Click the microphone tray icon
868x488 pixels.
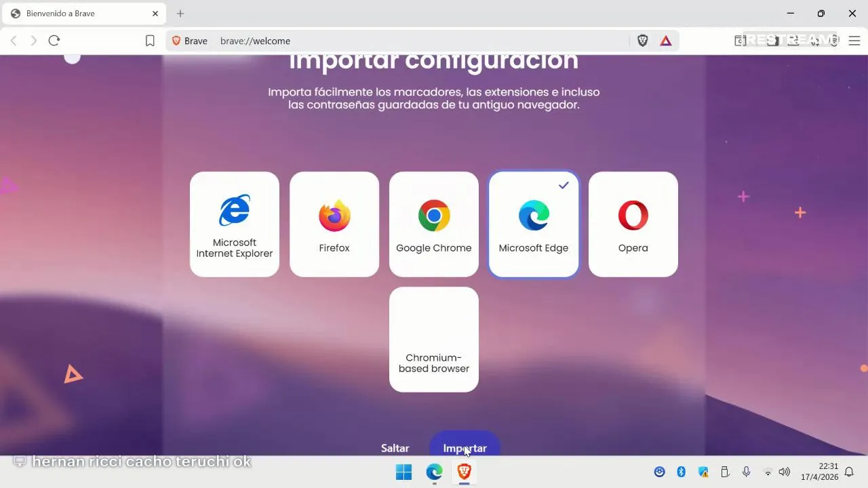[746, 472]
